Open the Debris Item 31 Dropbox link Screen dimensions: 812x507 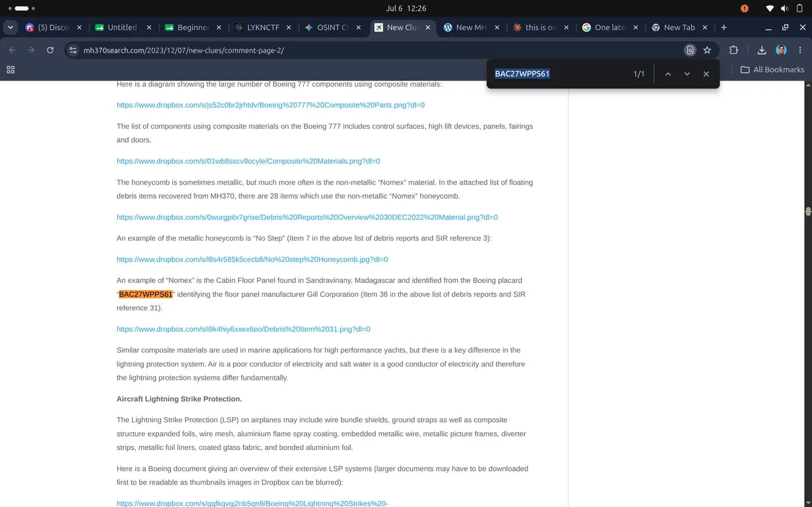click(x=243, y=329)
